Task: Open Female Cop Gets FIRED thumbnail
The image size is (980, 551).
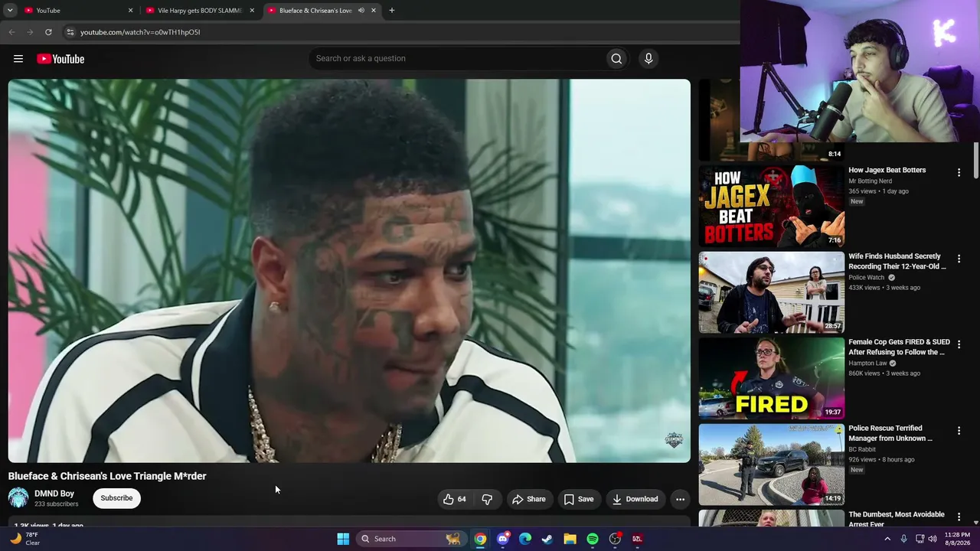Action: [772, 378]
